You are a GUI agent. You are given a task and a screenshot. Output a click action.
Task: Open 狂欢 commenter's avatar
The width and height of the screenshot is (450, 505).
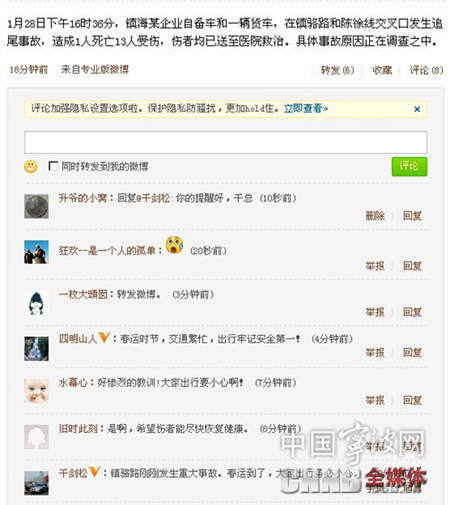[36, 252]
